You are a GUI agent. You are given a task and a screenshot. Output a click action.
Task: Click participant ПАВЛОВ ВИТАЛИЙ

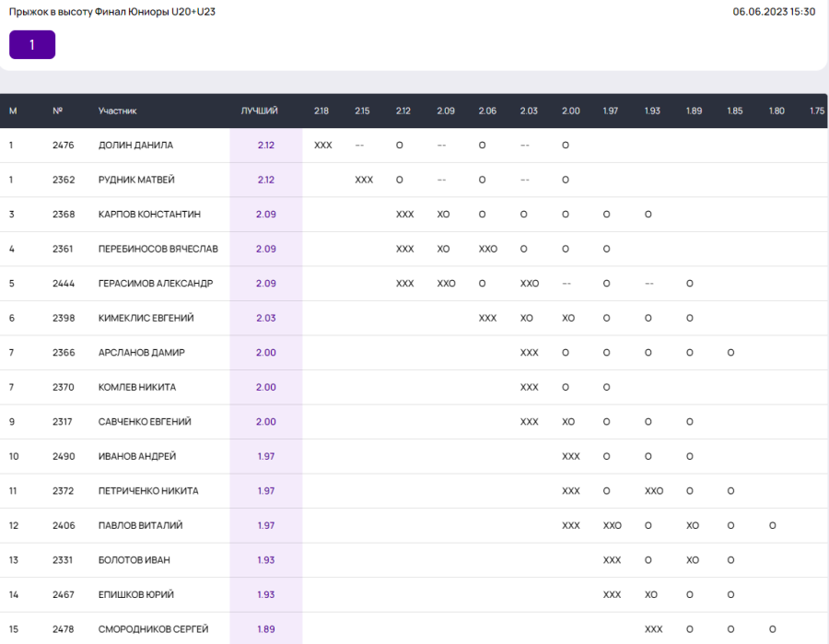point(140,525)
